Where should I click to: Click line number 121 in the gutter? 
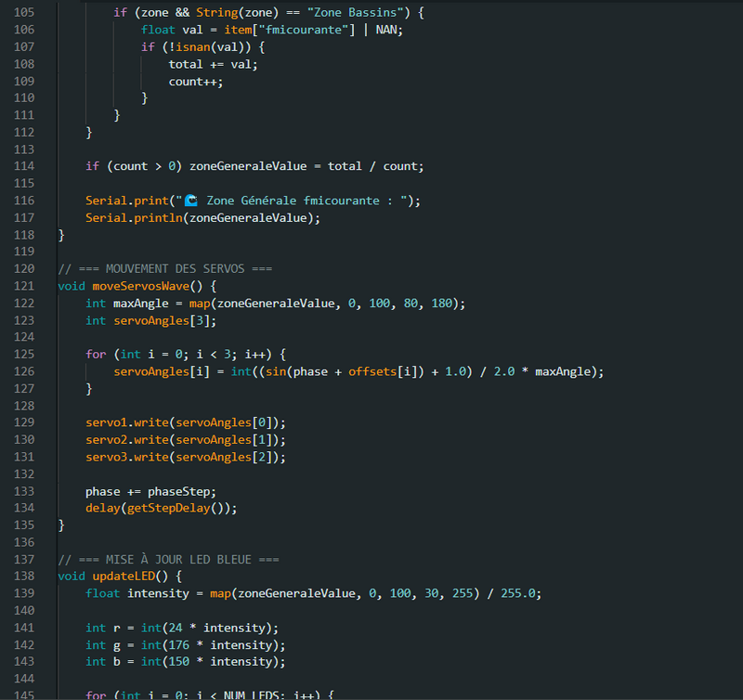click(22, 286)
